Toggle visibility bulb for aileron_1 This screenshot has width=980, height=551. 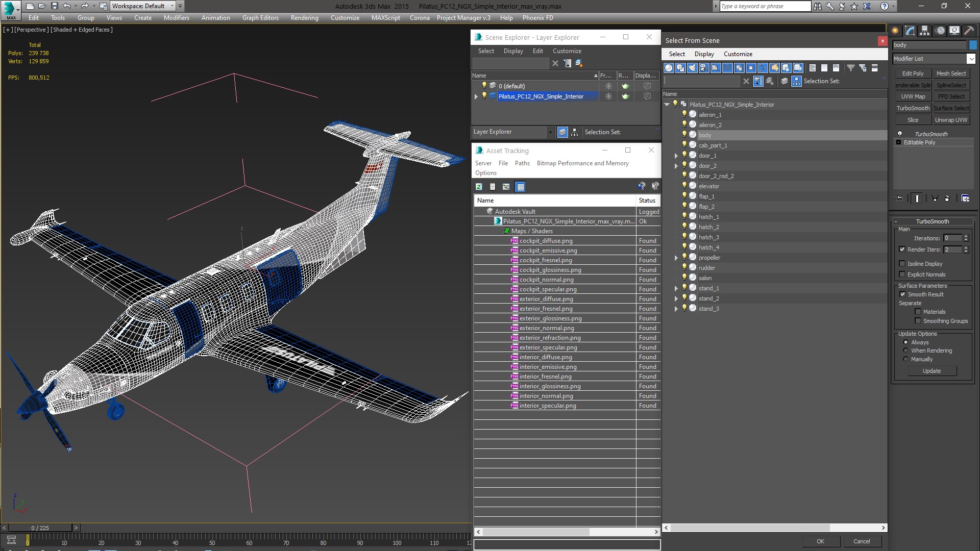point(684,114)
